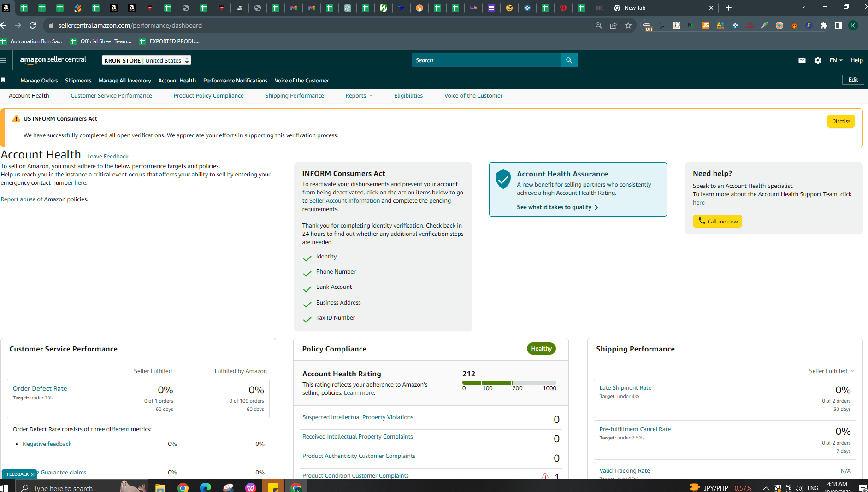This screenshot has width=868, height=492.
Task: Open Shipments in the navigation bar
Action: click(78, 80)
